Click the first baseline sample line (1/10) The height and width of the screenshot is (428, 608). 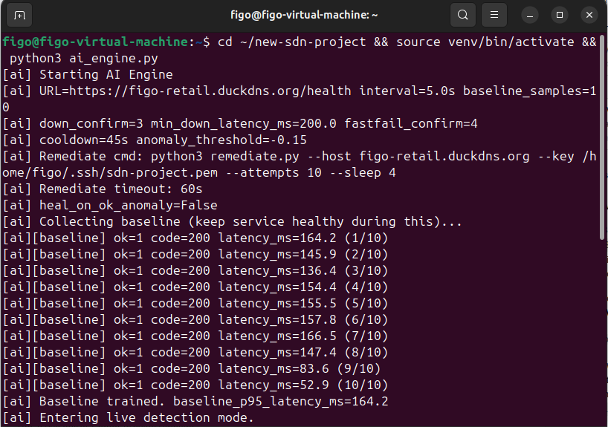click(x=195, y=238)
